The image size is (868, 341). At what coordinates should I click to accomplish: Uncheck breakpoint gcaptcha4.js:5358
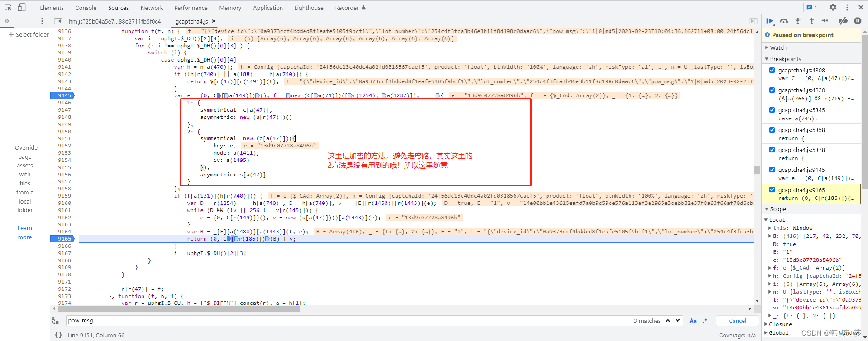pos(772,130)
